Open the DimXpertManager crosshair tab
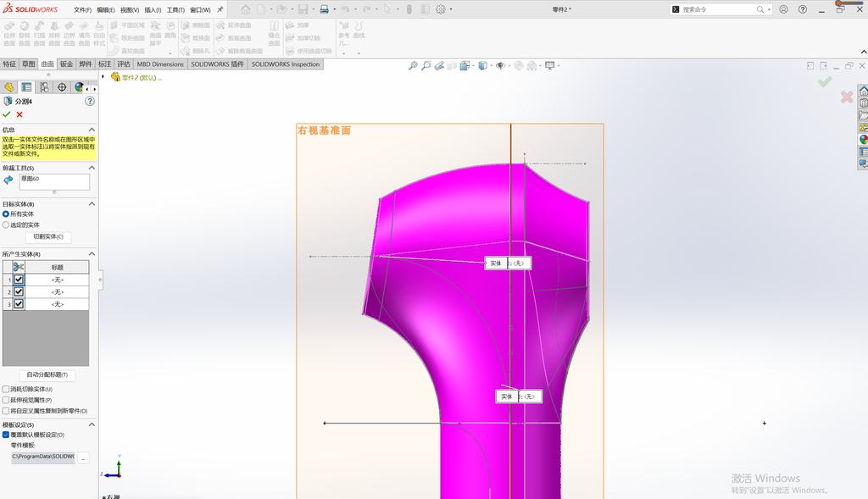The height and width of the screenshot is (499, 868). (x=62, y=87)
